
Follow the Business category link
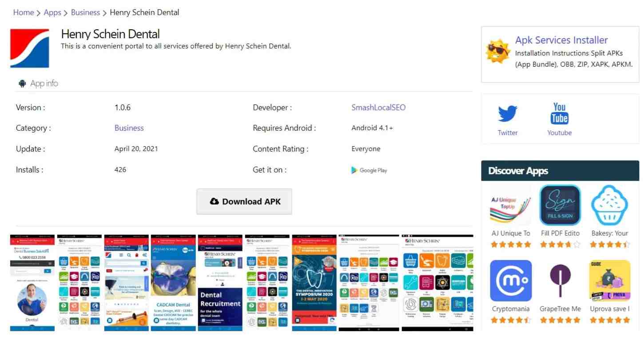coord(129,128)
